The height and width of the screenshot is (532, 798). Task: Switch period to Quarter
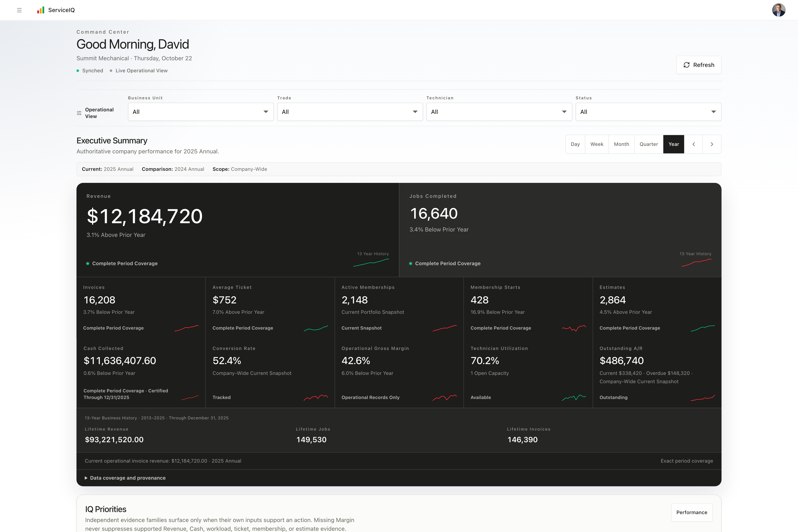pyautogui.click(x=649, y=144)
